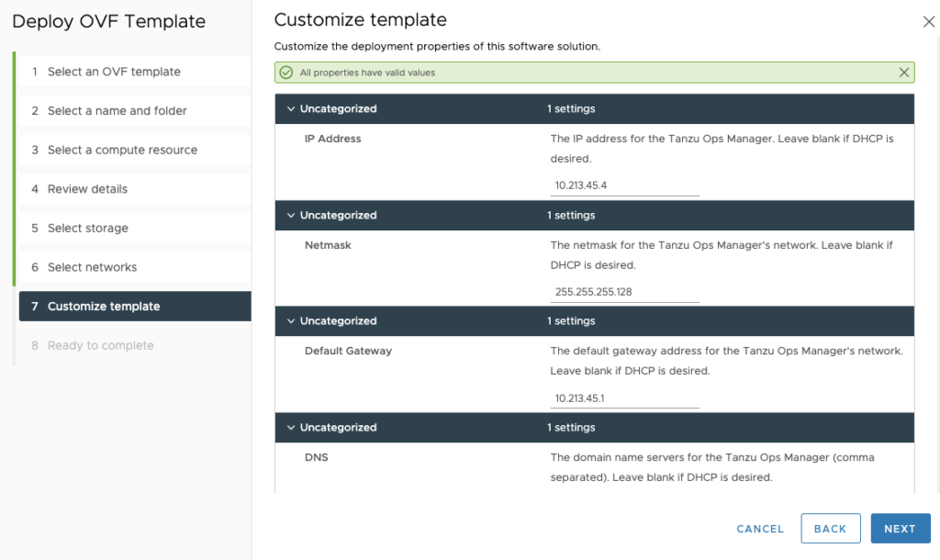
Task: Click the Default Gateway property label
Action: click(348, 352)
